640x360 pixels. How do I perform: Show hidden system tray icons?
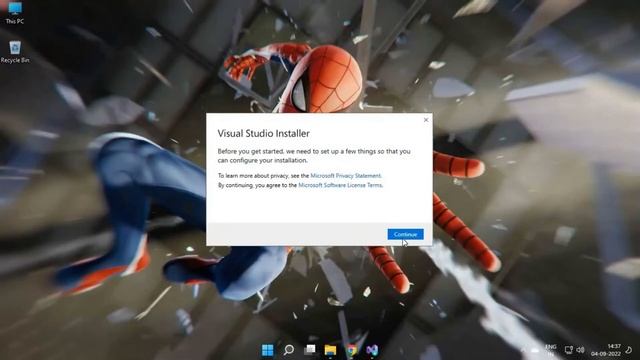(x=523, y=350)
